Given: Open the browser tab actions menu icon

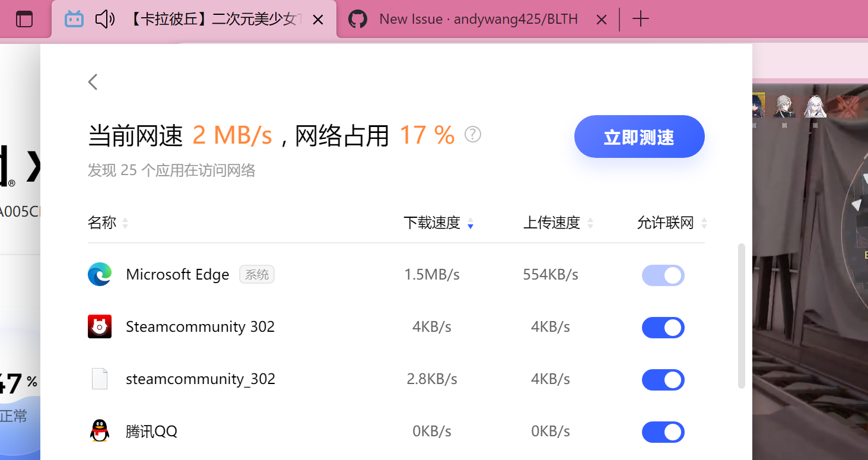Looking at the screenshot, I should 24,19.
